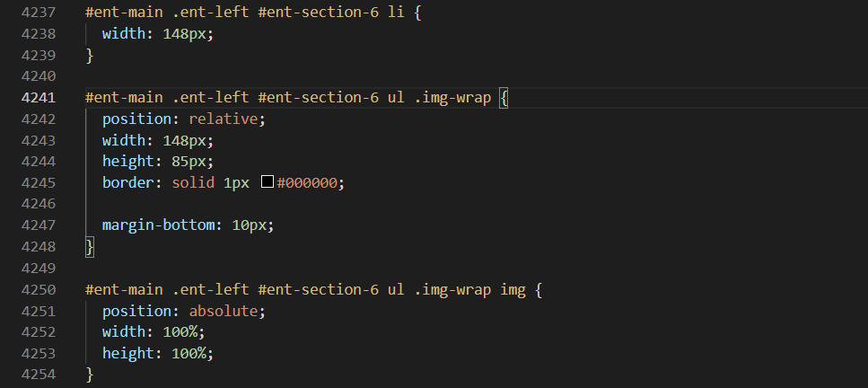
Task: Click line number 4251
Action: pyautogui.click(x=39, y=311)
